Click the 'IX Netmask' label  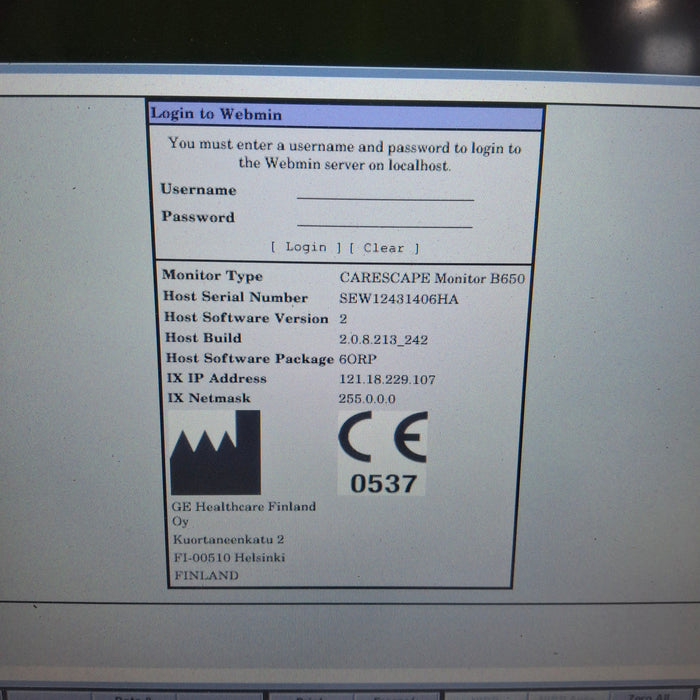click(209, 398)
